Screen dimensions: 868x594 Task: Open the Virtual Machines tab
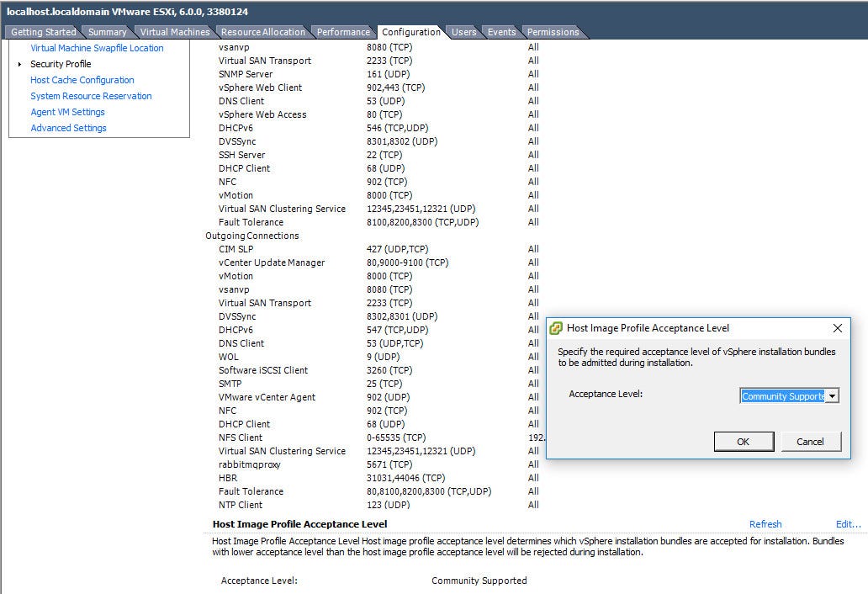tap(175, 32)
